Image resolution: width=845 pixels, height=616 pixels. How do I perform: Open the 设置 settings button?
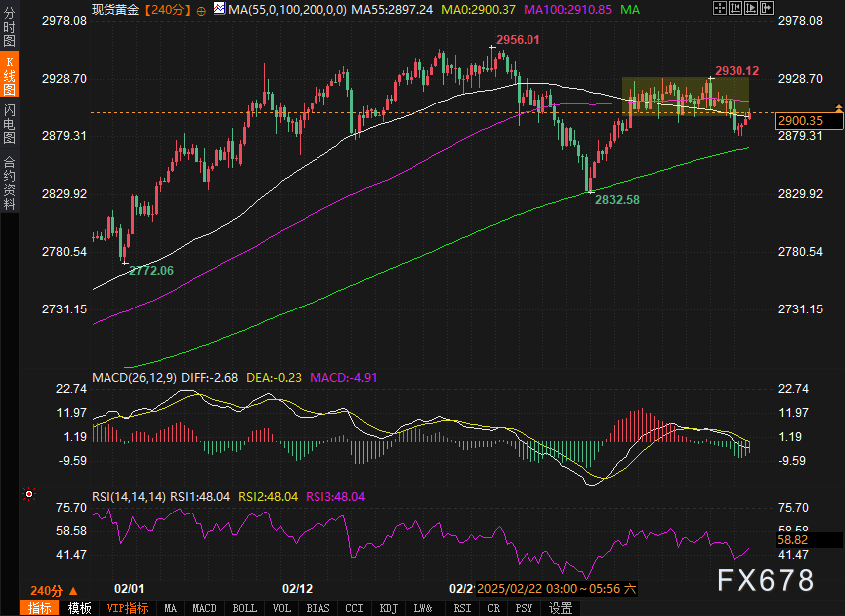(560, 608)
